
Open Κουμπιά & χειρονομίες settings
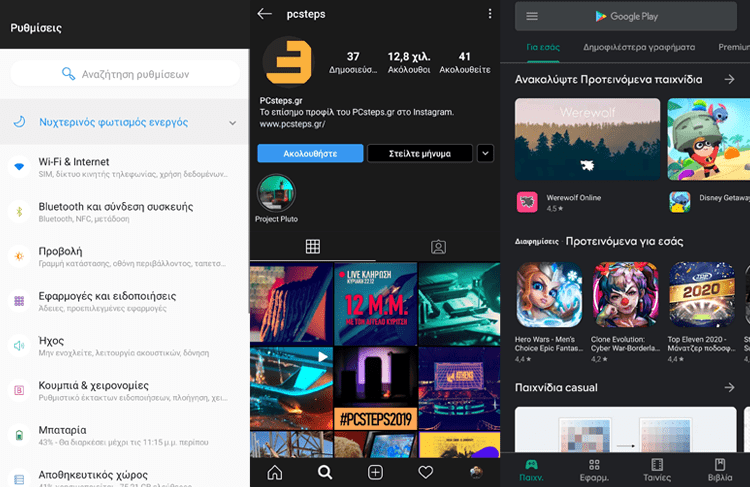tap(124, 391)
